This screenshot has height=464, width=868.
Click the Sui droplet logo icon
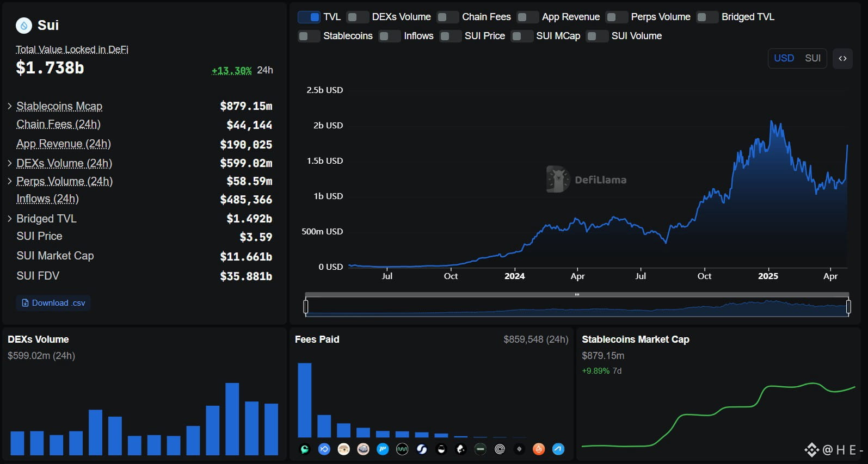click(x=24, y=26)
